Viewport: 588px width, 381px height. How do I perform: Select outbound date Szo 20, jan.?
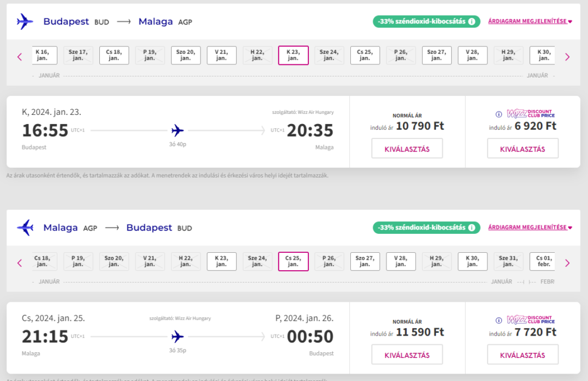(x=185, y=55)
